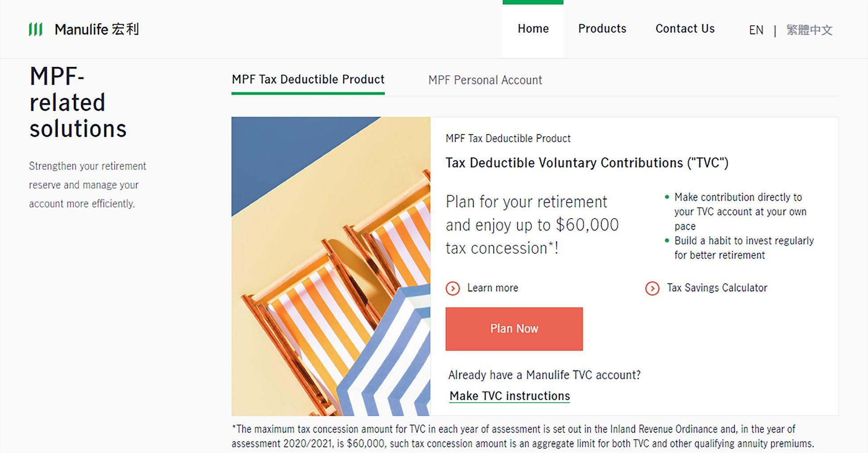The image size is (868, 453).
Task: Open the Products menu
Action: coord(602,29)
